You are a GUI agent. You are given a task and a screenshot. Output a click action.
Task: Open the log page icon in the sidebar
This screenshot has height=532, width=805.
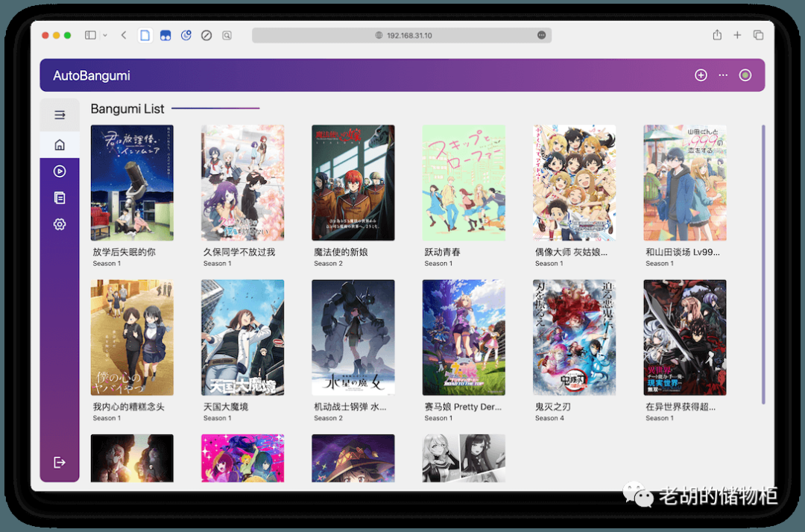coord(60,198)
